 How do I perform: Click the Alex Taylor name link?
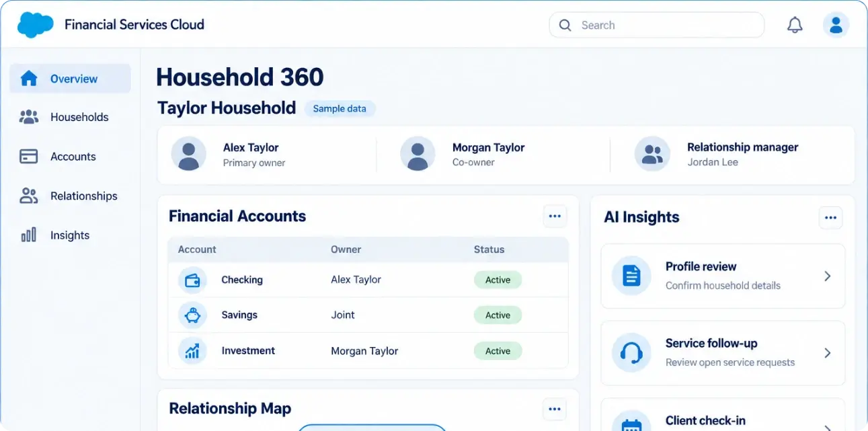251,147
